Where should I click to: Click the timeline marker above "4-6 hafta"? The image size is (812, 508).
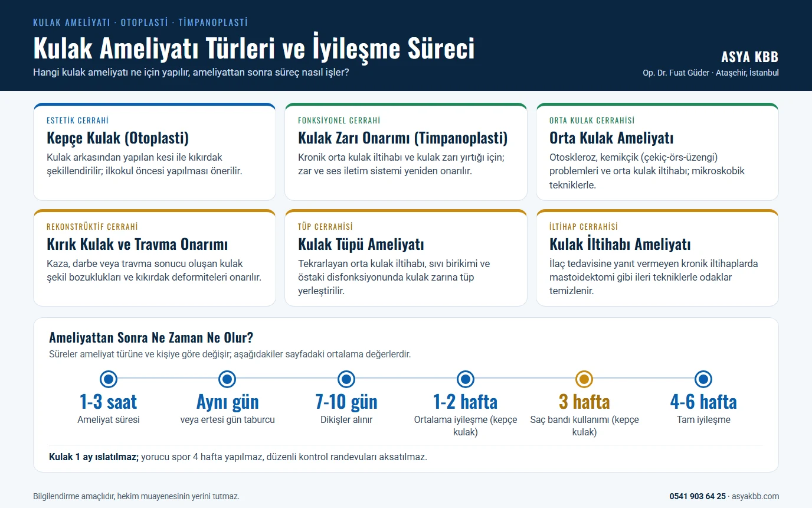[703, 379]
